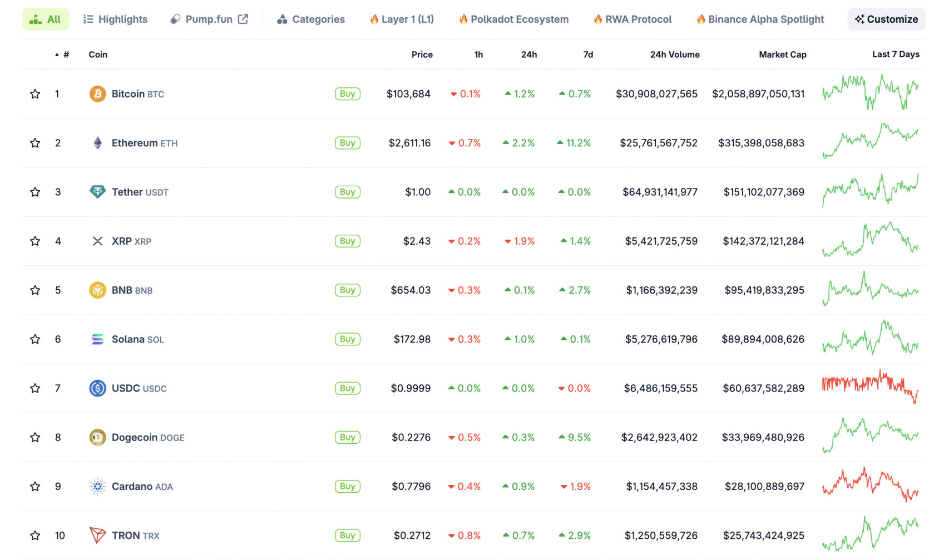The height and width of the screenshot is (560, 939).
Task: Open USDC's red 7-day sparkline chart
Action: click(x=871, y=386)
